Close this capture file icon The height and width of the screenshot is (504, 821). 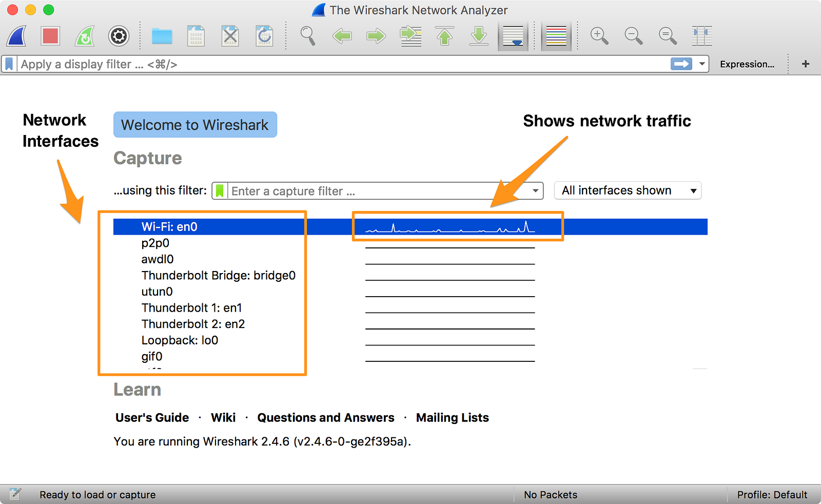point(230,36)
